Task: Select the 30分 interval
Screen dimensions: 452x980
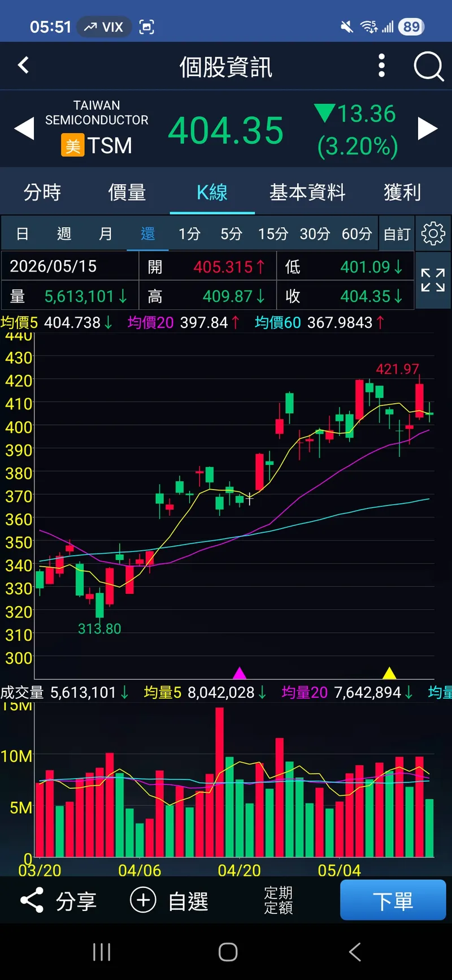Action: 315,234
